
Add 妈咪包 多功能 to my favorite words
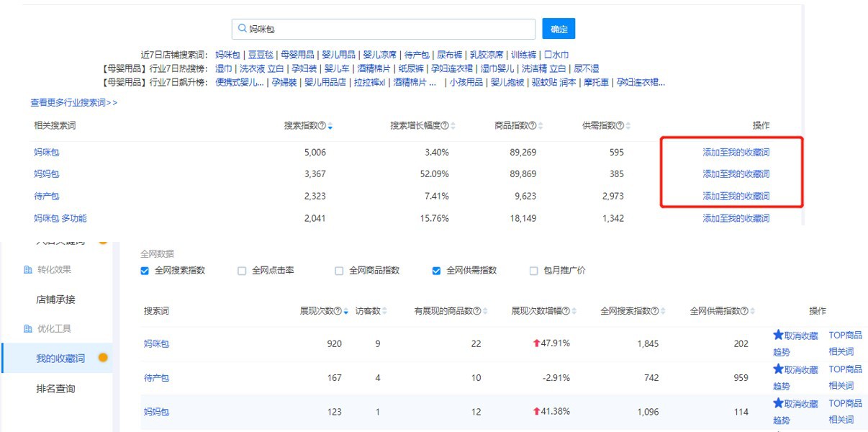[736, 218]
